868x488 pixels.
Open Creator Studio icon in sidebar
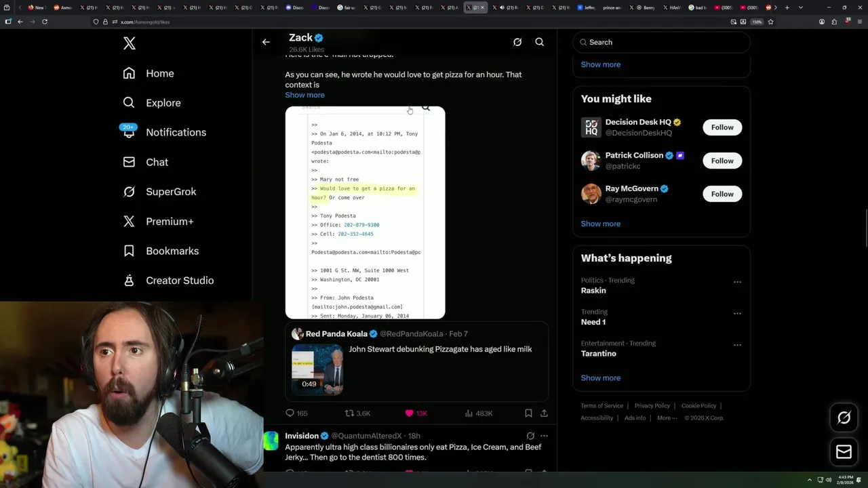[129, 280]
